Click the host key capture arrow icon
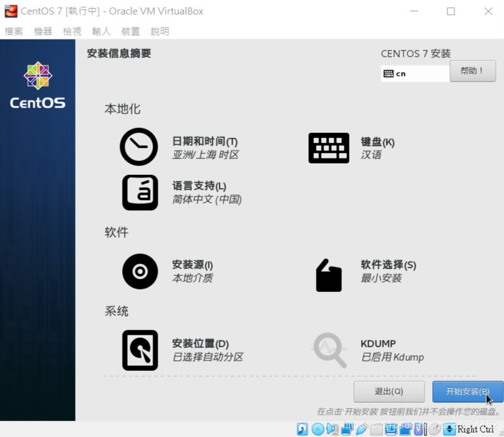 449,429
